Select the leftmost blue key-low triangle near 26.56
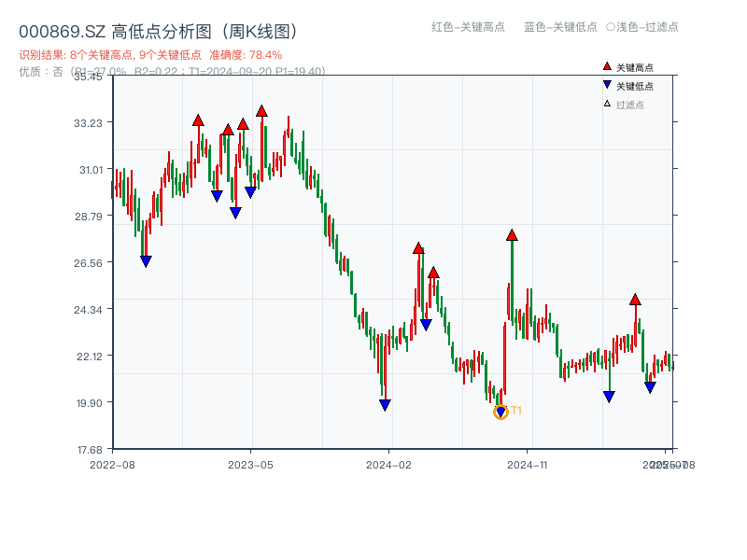747x560 pixels. [146, 261]
